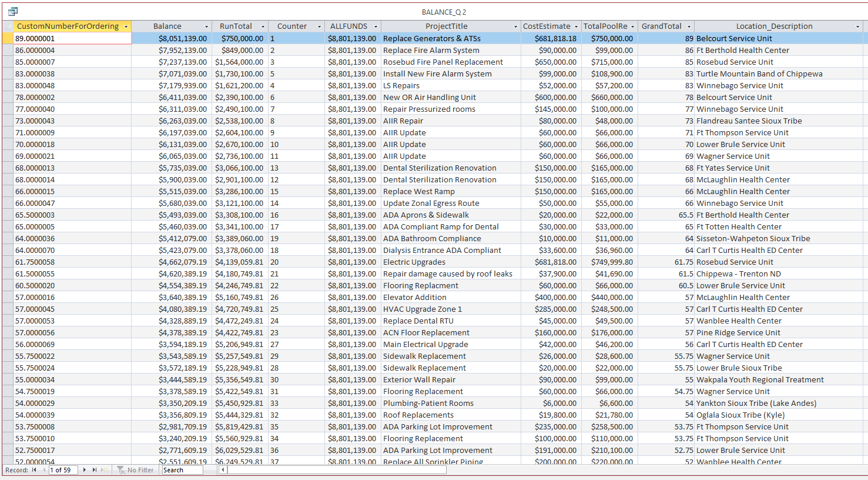Image resolution: width=868 pixels, height=480 pixels.
Task: Click the RunTotal value $1,564,000.00
Action: point(239,62)
